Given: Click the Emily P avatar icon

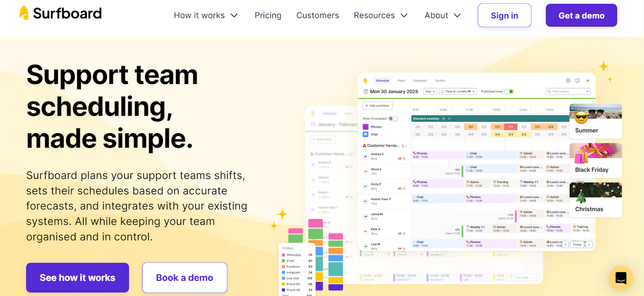Looking at the screenshot, I should click(365, 186).
